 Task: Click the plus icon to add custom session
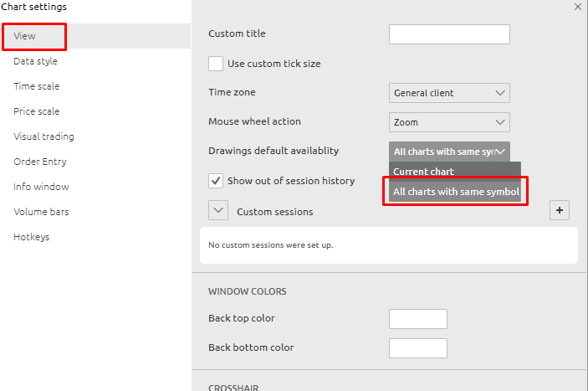pyautogui.click(x=560, y=211)
